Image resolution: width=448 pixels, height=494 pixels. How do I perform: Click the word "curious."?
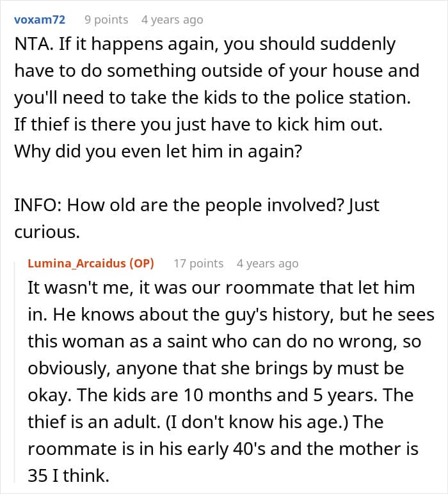pos(47,232)
